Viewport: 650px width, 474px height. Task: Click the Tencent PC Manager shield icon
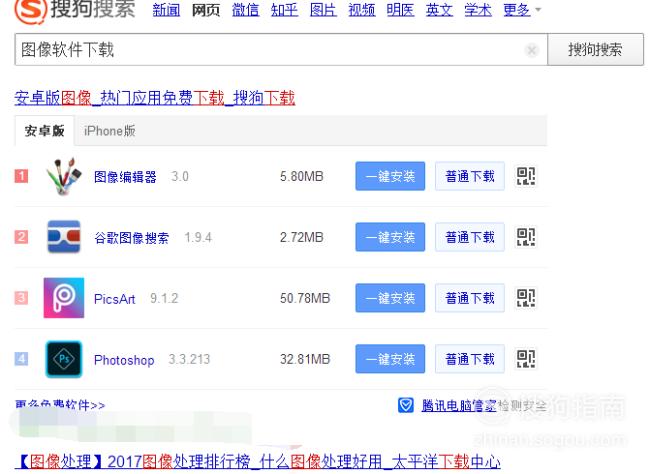[x=405, y=405]
